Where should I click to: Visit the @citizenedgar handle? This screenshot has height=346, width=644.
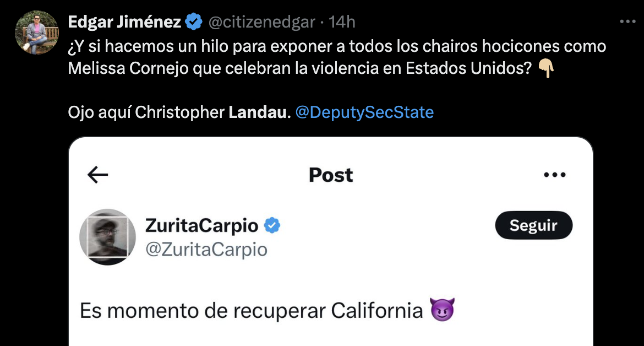[x=261, y=22]
